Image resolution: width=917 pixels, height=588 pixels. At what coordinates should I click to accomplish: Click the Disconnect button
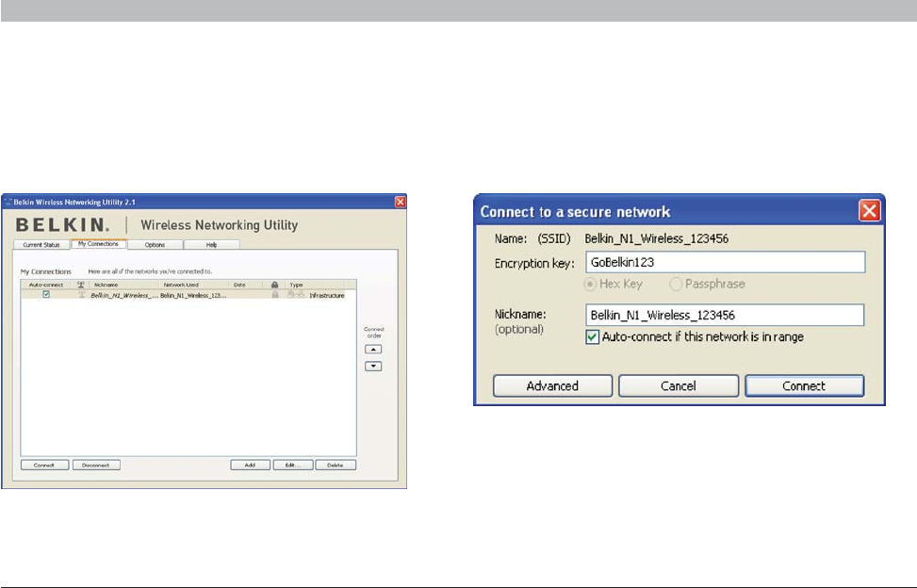pos(96,465)
